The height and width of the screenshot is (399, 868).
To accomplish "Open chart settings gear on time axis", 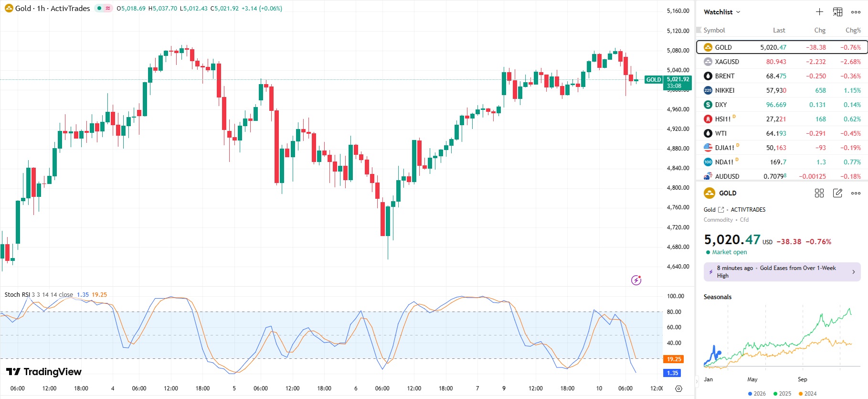I will point(678,388).
